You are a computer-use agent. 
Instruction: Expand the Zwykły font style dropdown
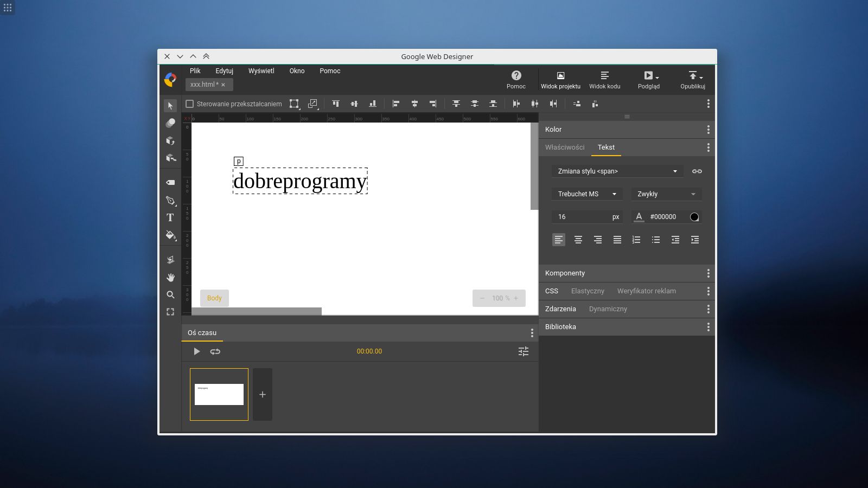click(x=666, y=194)
